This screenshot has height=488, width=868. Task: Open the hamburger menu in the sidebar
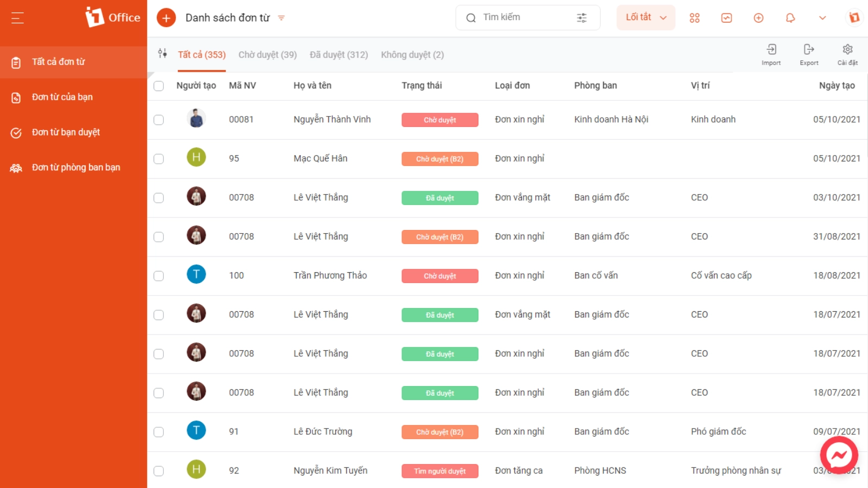tap(17, 18)
